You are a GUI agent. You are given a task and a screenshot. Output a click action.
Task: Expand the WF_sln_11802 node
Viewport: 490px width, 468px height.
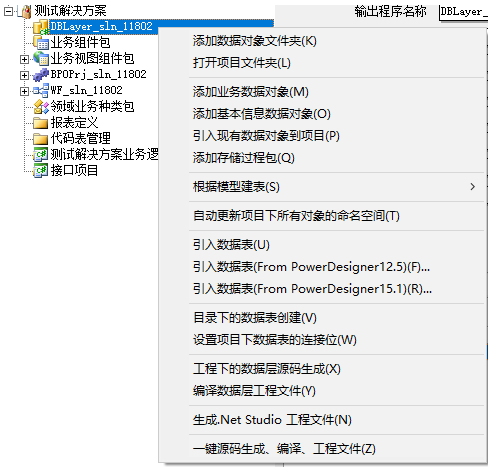click(x=24, y=91)
